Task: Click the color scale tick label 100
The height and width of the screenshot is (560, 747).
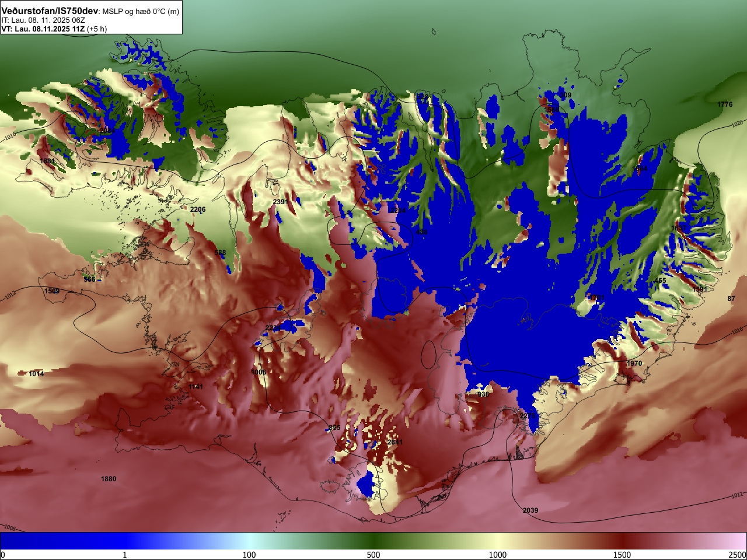Action: [249, 555]
